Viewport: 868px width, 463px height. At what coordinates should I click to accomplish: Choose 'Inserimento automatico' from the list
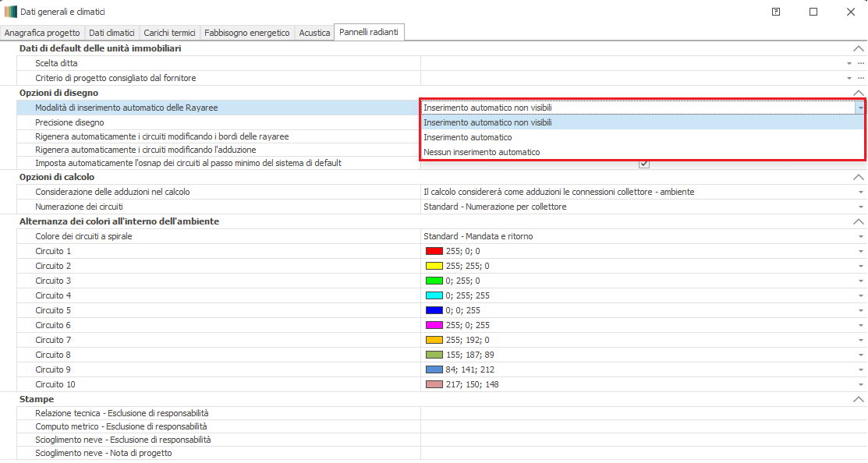(468, 137)
